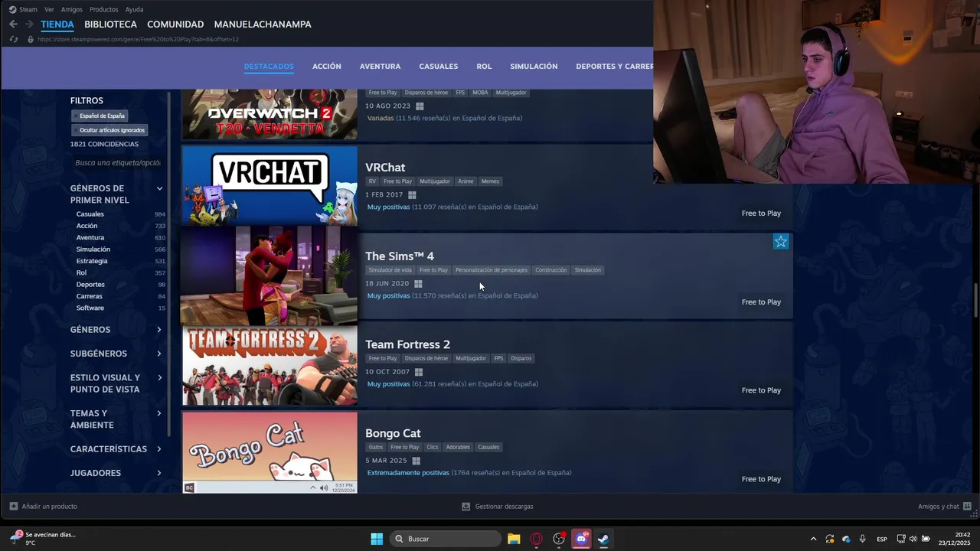Viewport: 980px width, 551px height.
Task: Click the Construcción tag on The Sims 4
Action: tap(551, 270)
